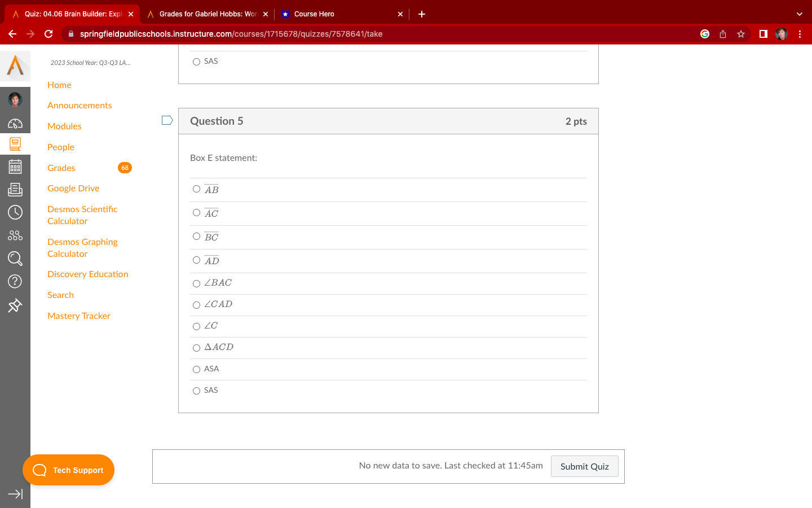Collapse the course navigation sidebar

(x=15, y=494)
